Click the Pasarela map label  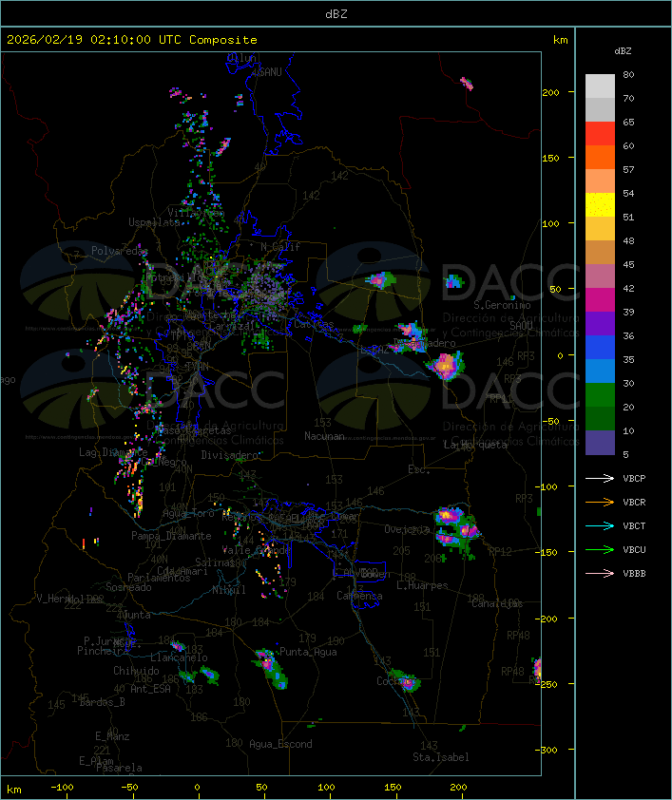click(x=119, y=768)
